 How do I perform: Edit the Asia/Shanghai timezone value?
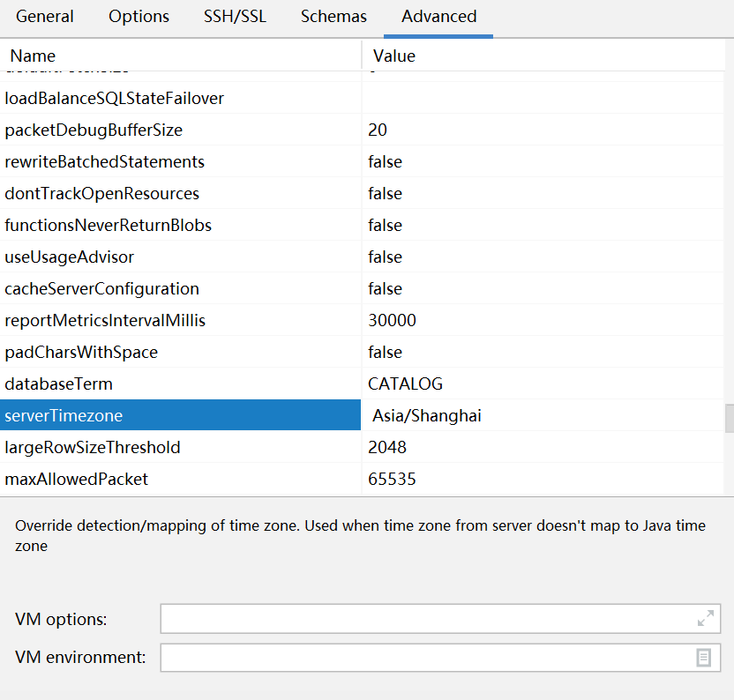[x=543, y=415]
